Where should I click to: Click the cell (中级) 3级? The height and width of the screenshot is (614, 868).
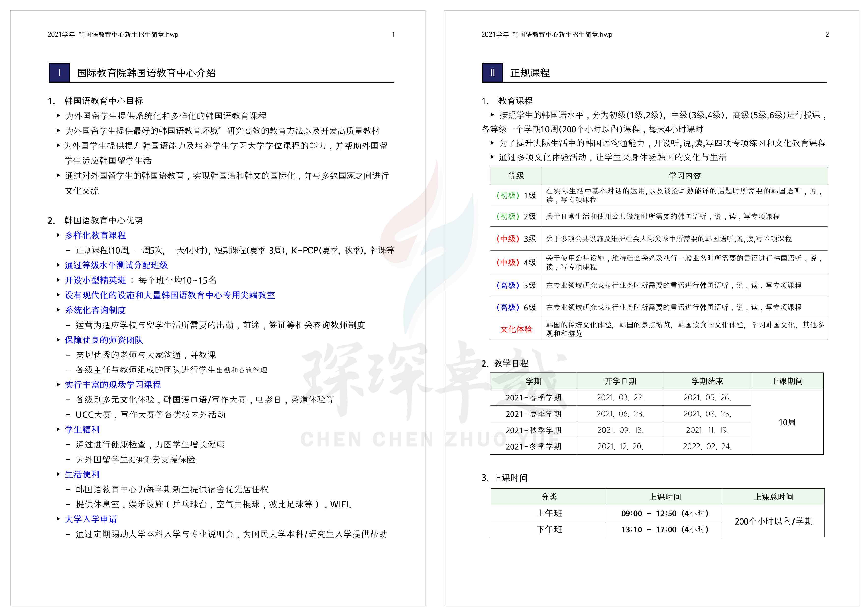[x=516, y=239]
